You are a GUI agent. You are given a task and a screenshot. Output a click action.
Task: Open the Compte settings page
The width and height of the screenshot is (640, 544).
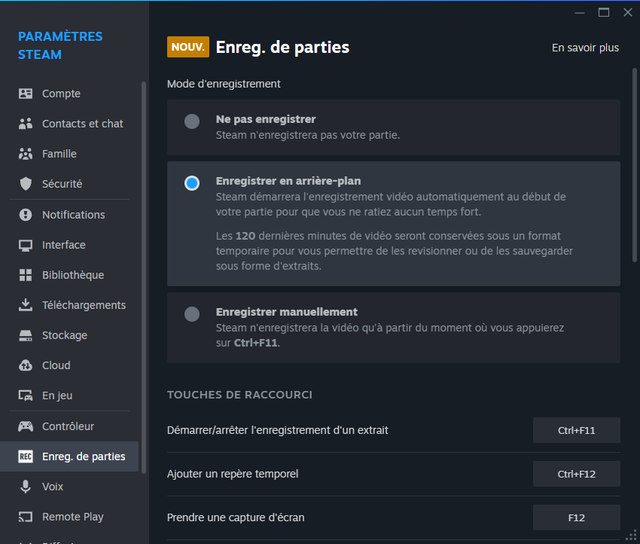pyautogui.click(x=69, y=93)
